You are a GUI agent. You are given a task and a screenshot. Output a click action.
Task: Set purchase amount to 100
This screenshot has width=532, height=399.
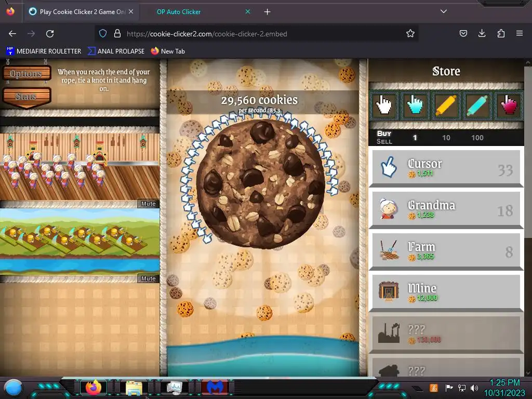tap(477, 138)
